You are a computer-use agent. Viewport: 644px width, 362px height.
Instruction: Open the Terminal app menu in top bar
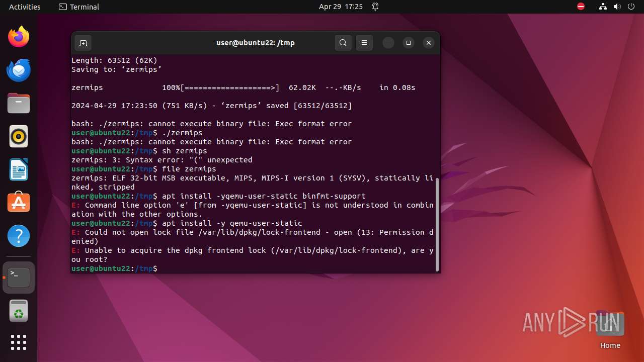tap(79, 7)
